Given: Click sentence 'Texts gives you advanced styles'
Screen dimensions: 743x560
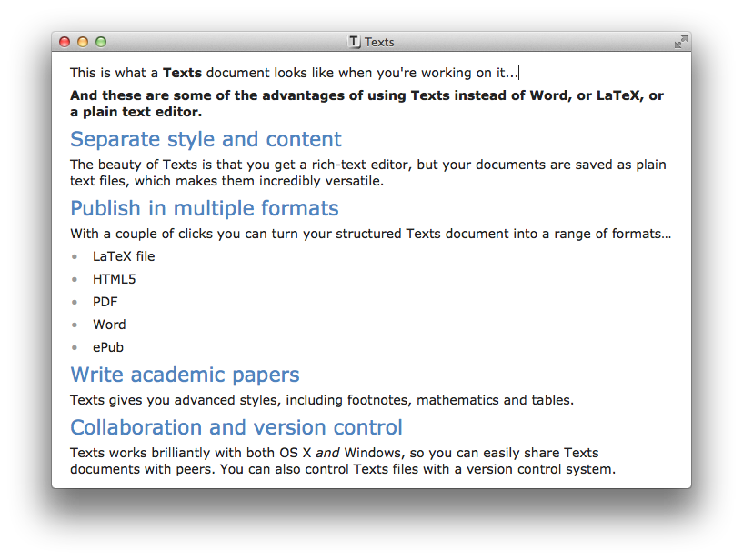Looking at the screenshot, I should 322,400.
